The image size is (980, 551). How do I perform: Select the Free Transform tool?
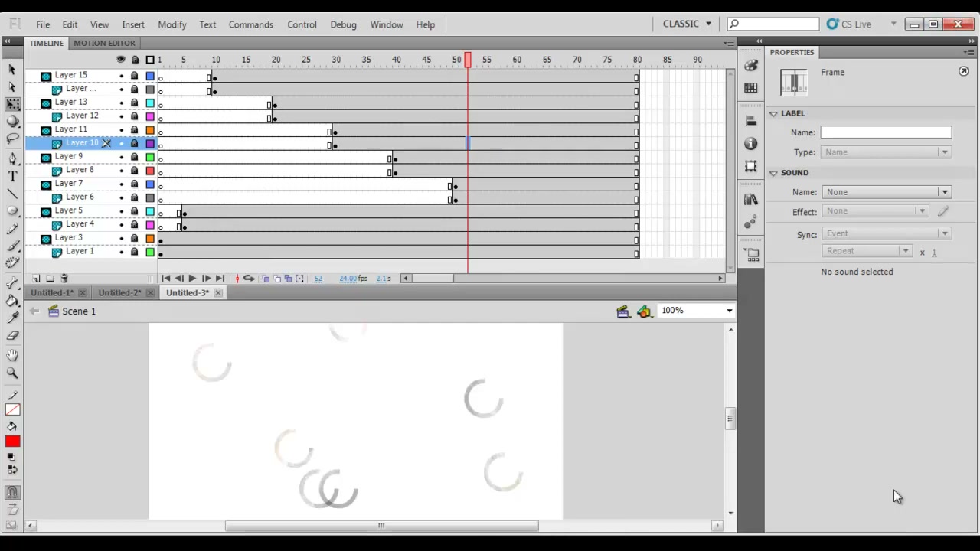pyautogui.click(x=12, y=104)
